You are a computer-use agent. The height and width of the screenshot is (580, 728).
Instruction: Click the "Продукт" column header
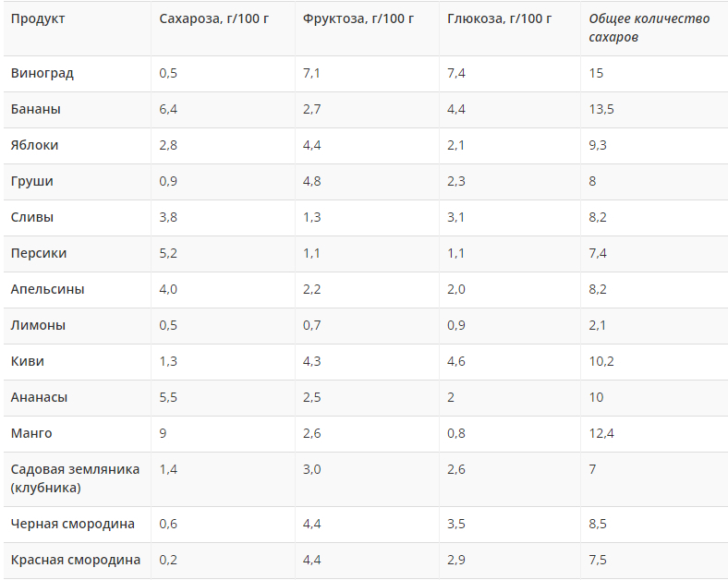(38, 19)
